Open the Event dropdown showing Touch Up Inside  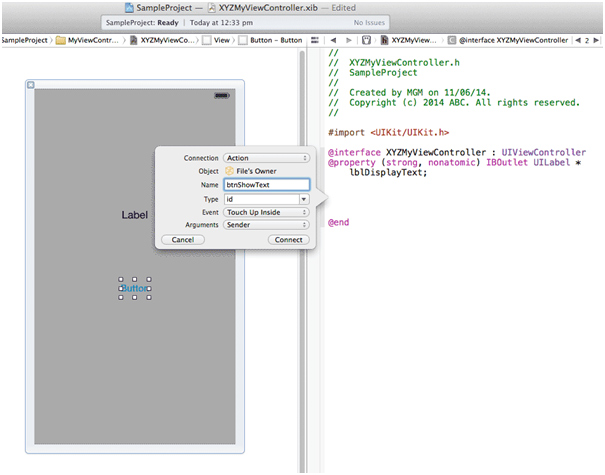click(x=266, y=212)
